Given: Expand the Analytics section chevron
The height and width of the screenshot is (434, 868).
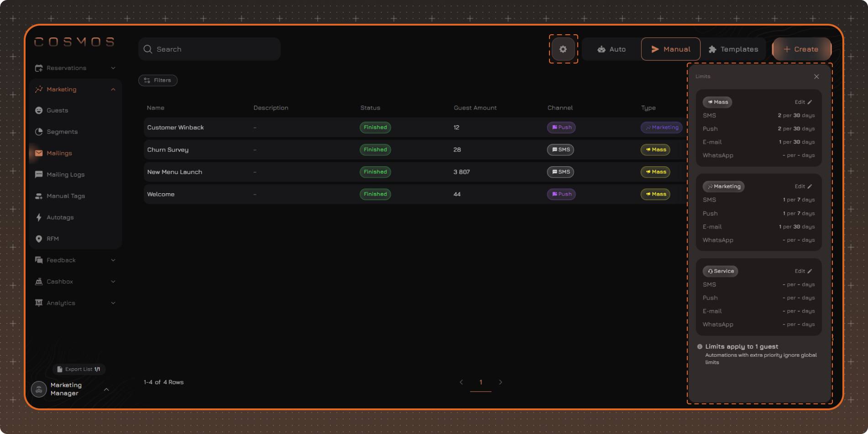Looking at the screenshot, I should tap(113, 303).
